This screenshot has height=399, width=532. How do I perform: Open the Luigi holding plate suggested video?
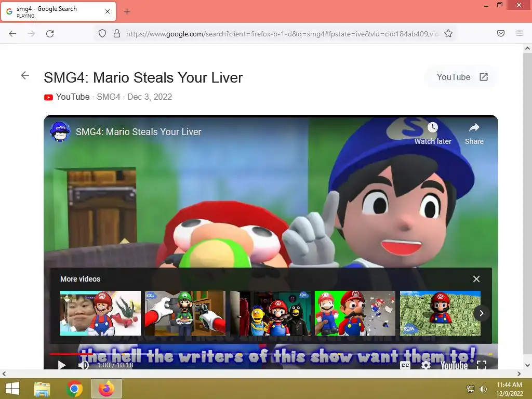(x=185, y=313)
